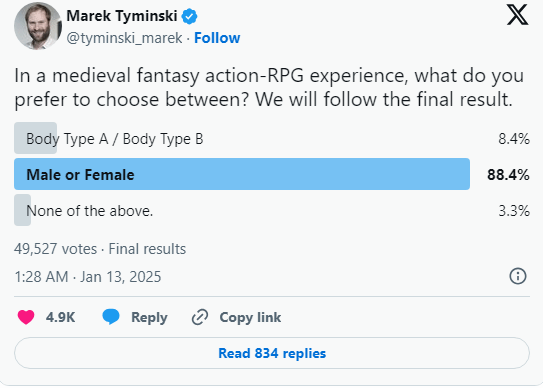Image resolution: width=543 pixels, height=388 pixels.
Task: Open the Marek Tyminski display name
Action: pos(122,16)
